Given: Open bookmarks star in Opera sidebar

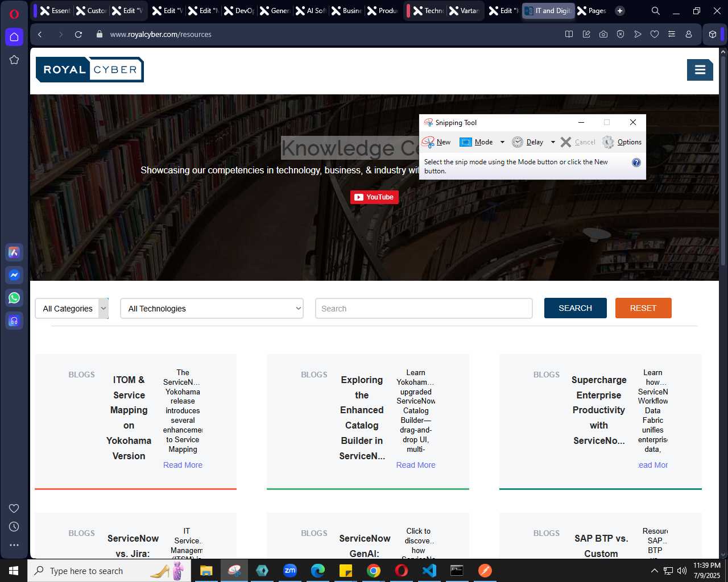Looking at the screenshot, I should pos(14,60).
